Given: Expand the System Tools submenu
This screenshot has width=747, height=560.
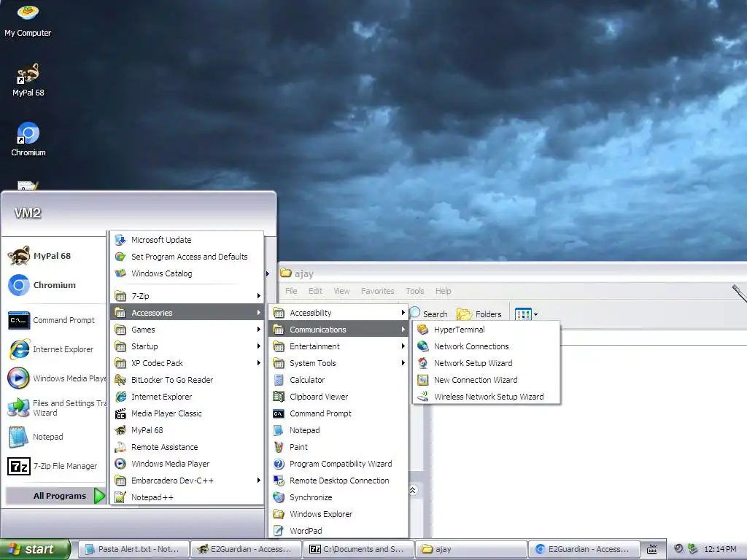Looking at the screenshot, I should point(338,363).
